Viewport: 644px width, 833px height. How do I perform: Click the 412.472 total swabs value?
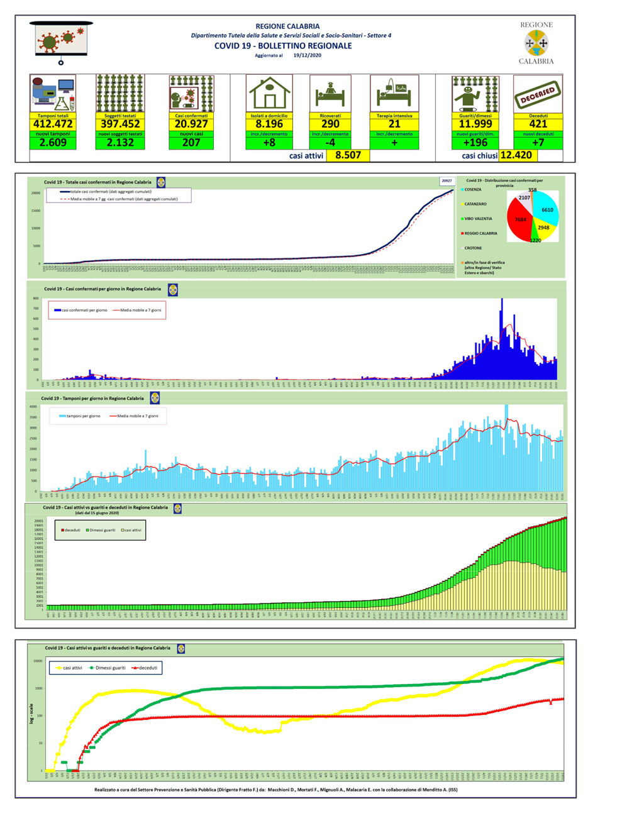coord(53,124)
